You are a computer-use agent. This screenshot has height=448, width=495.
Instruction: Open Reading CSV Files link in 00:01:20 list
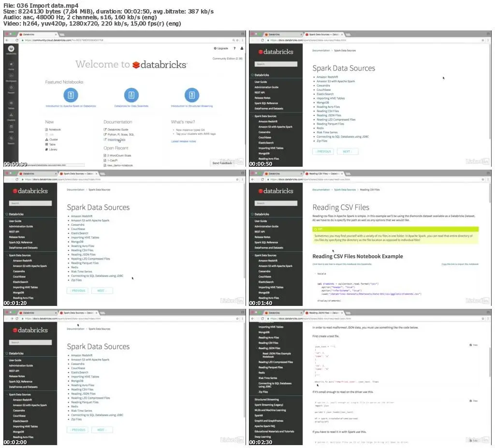(82, 250)
